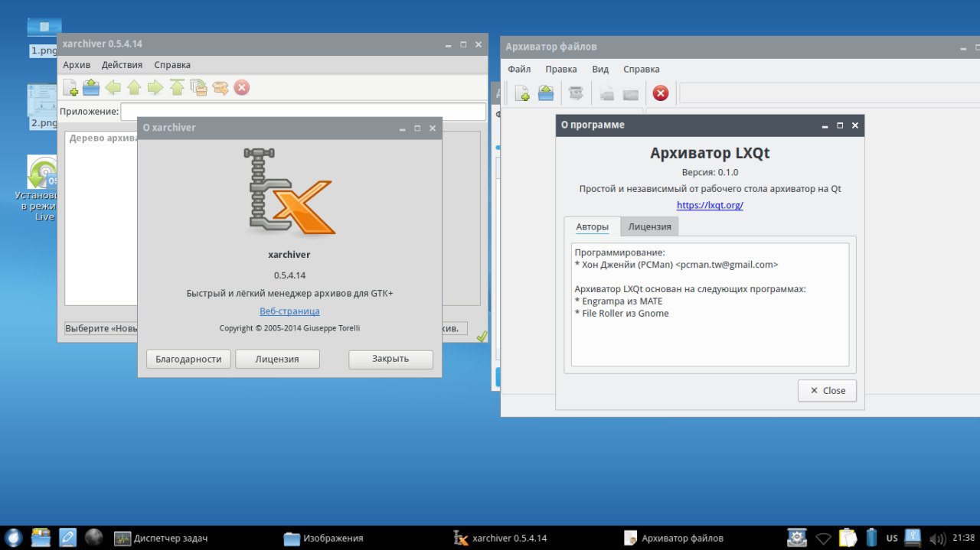Click the Copyright Giuseppe Torelli text

click(x=289, y=328)
